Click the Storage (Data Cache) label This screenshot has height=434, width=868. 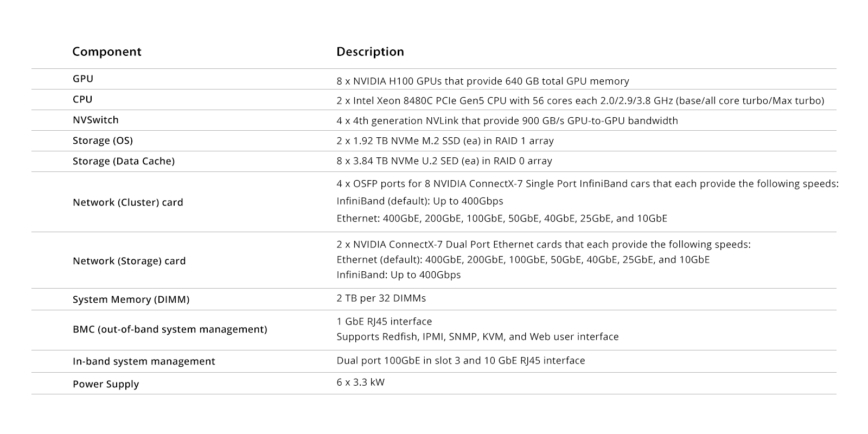click(x=124, y=161)
